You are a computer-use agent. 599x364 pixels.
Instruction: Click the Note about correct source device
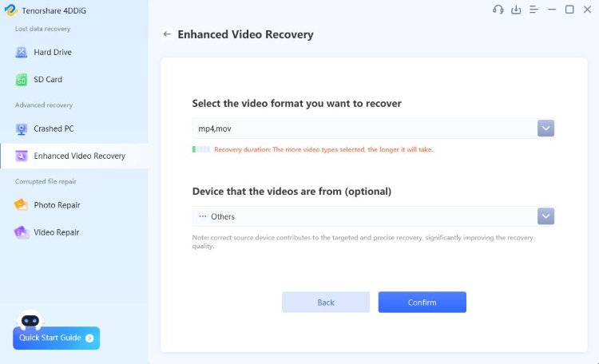click(x=363, y=242)
